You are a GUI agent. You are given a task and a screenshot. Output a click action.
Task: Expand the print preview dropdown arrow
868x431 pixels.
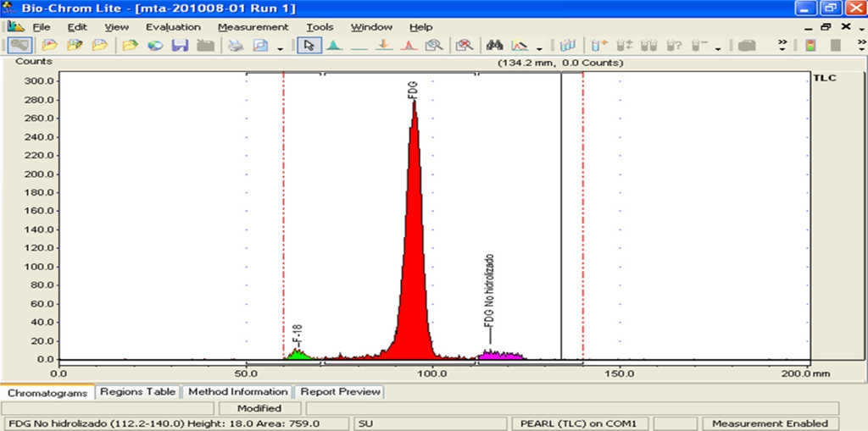(281, 48)
